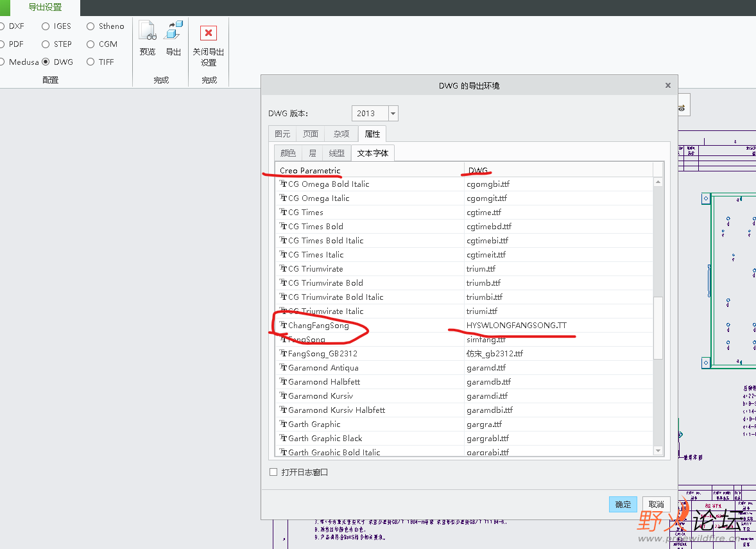756x549 pixels.
Task: Open the 导出设置 ribbon tab
Action: (x=45, y=7)
